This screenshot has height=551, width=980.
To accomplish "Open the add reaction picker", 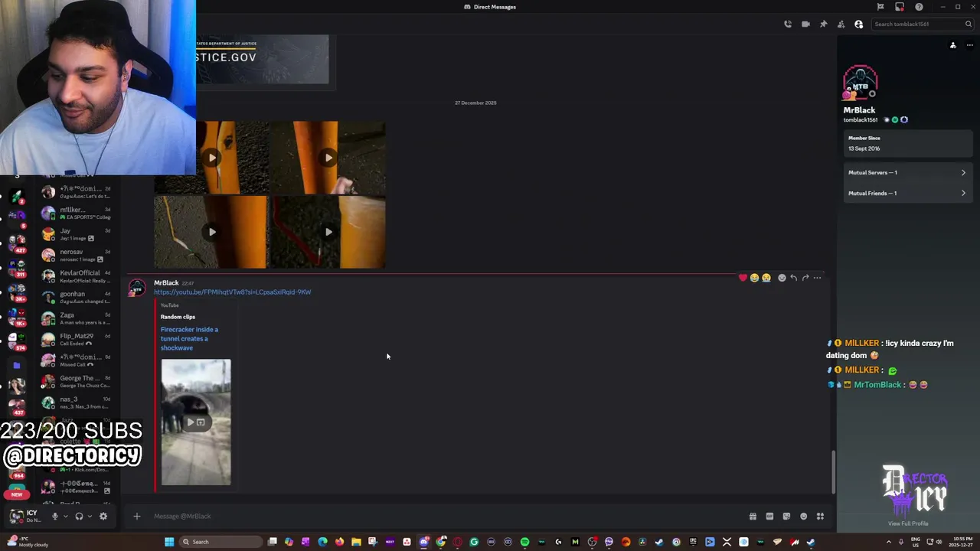I will click(x=782, y=278).
